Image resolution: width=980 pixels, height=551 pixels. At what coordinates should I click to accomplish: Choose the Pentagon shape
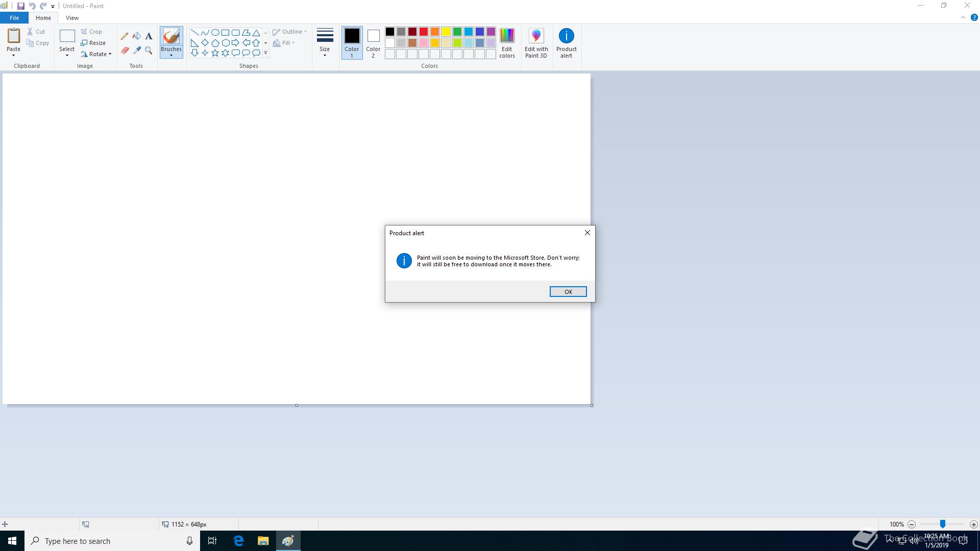point(215,42)
